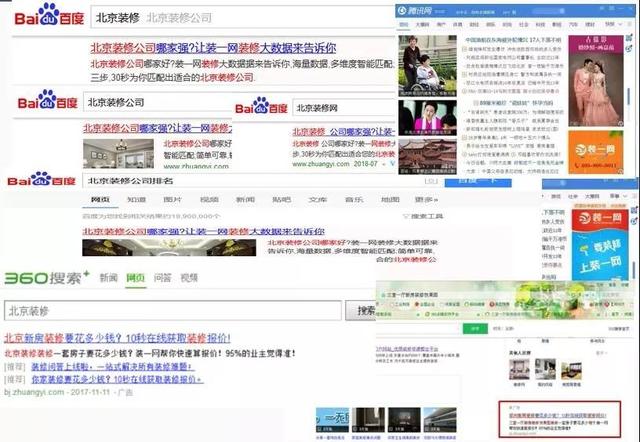Open the result title under the 北京装修网 query
The height and width of the screenshot is (442, 640).
point(344,132)
